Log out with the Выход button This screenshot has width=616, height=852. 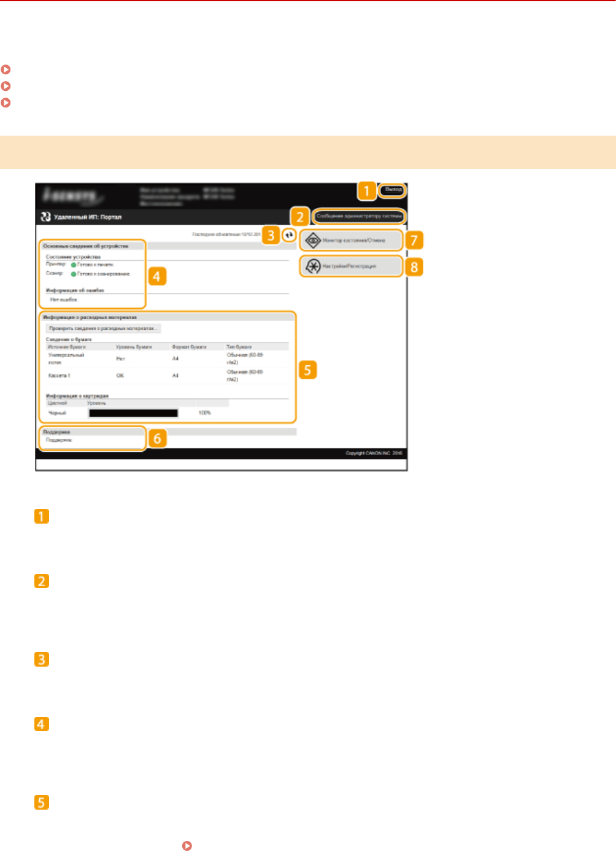pos(393,190)
